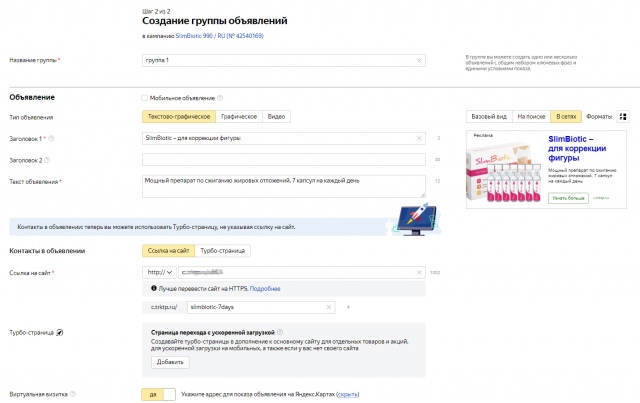Click the Турбо-страница rocket icon
Screen dimensions: 640x403
[60, 332]
